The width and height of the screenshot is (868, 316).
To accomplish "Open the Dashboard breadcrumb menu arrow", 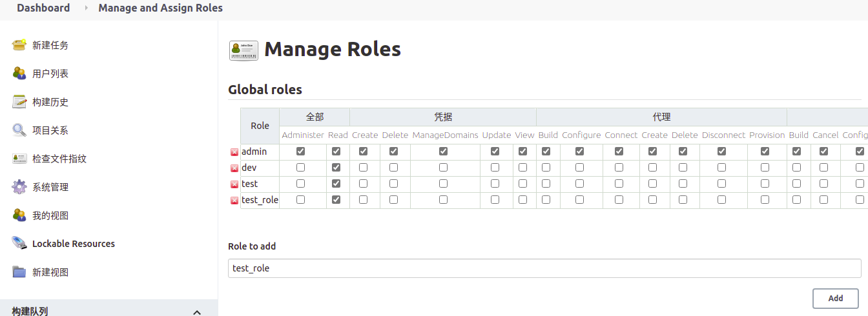I will click(x=86, y=8).
